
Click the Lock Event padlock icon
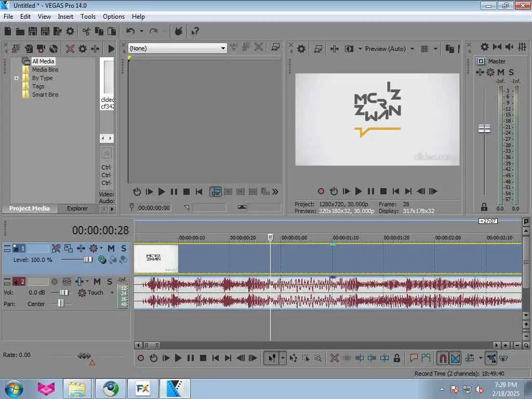pos(396,358)
